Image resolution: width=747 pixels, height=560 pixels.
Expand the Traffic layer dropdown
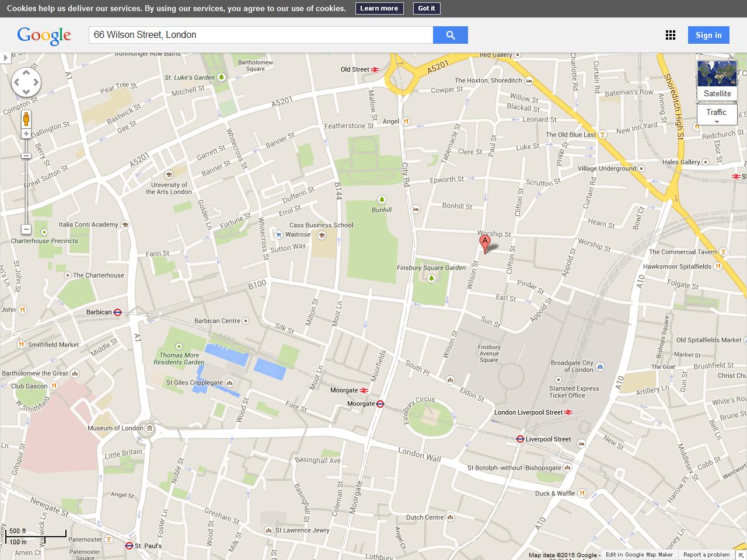tap(717, 114)
